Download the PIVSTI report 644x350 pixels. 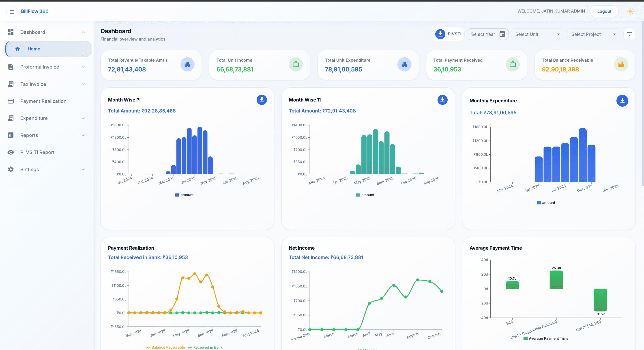coord(448,34)
